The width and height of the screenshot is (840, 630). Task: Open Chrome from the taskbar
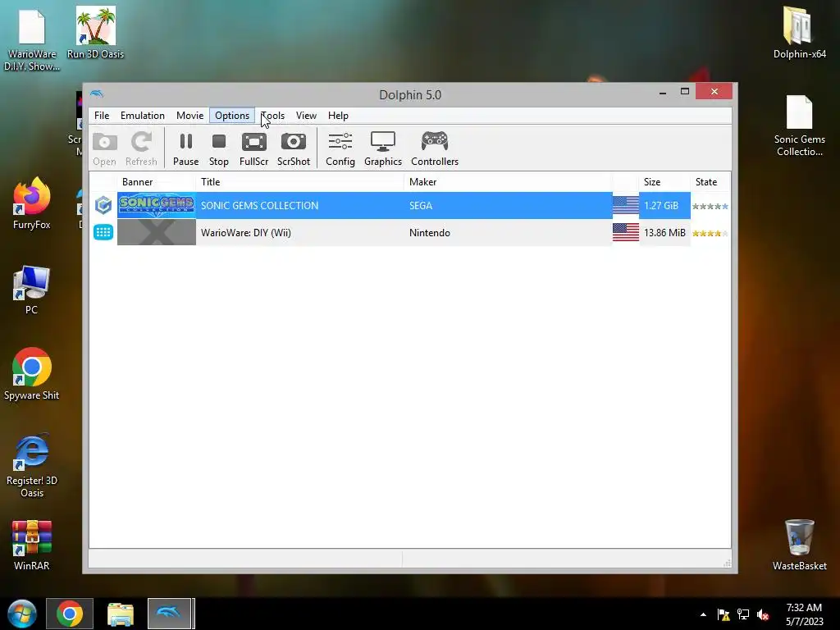(x=70, y=614)
